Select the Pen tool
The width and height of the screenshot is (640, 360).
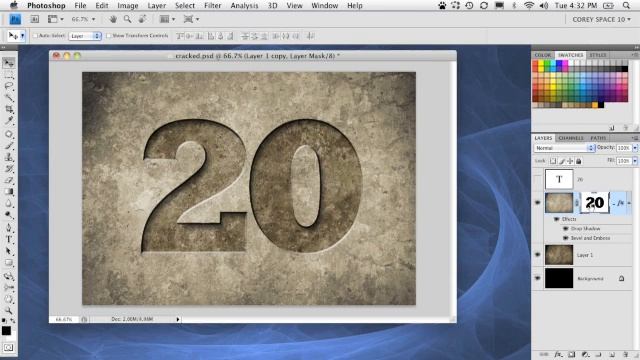tap(9, 227)
